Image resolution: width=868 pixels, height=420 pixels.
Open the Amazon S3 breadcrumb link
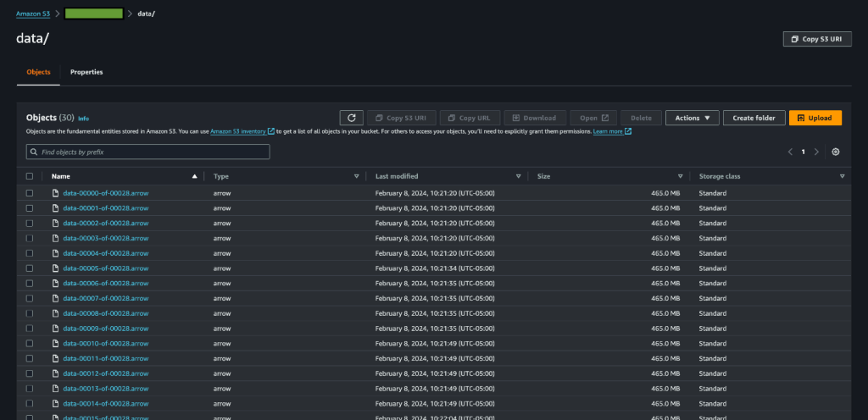33,14
